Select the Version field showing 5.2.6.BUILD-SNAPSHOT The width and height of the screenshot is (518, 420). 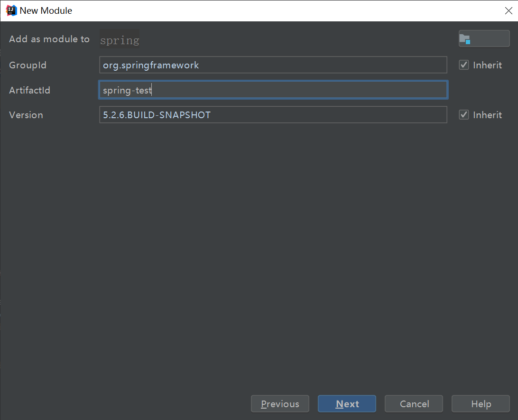pyautogui.click(x=273, y=115)
